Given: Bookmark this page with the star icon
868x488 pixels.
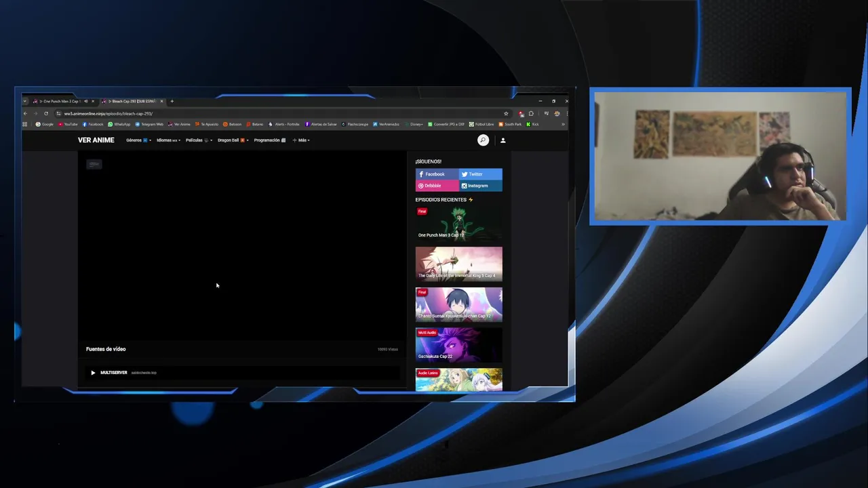Looking at the screenshot, I should click(506, 113).
